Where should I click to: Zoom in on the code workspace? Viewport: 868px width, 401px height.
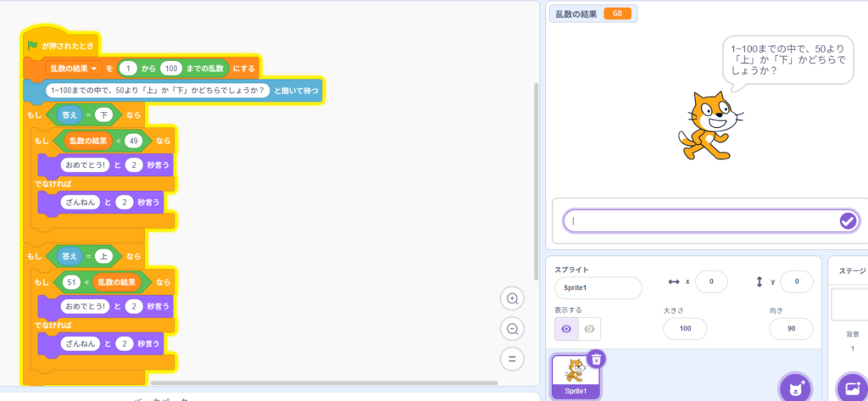pyautogui.click(x=512, y=298)
